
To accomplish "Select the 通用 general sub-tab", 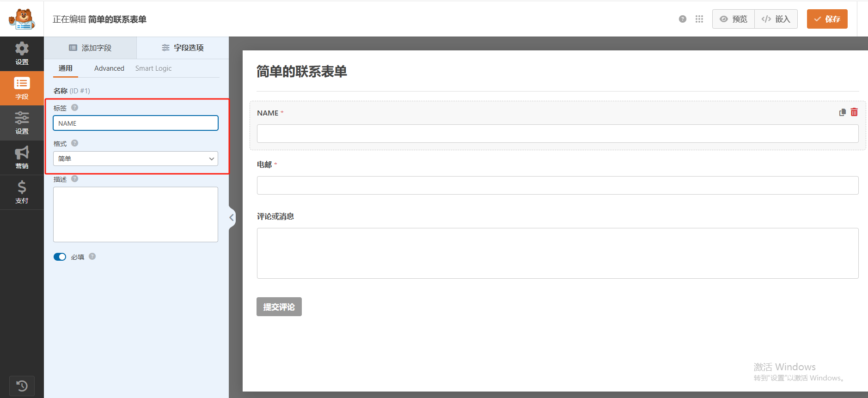I will pyautogui.click(x=65, y=68).
